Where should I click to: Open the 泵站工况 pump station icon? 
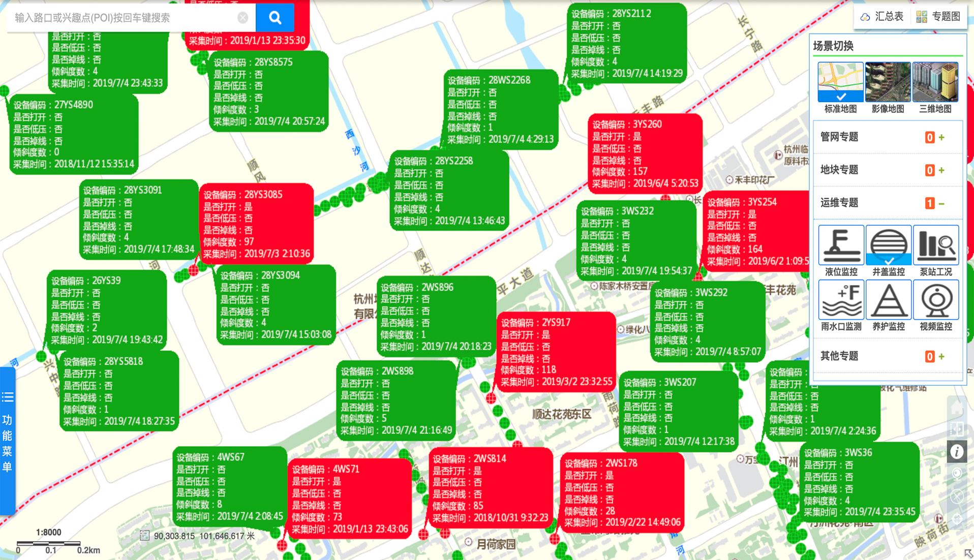pyautogui.click(x=935, y=246)
